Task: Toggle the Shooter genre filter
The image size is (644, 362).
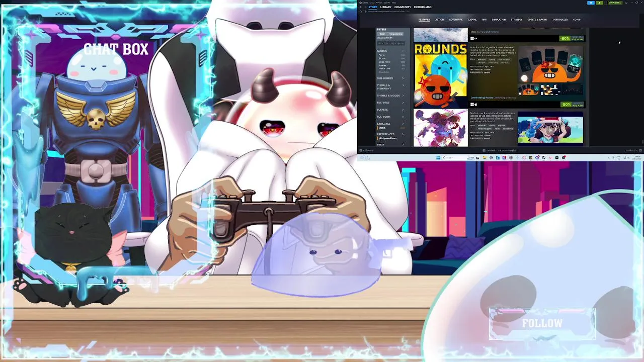Action: 382,65
